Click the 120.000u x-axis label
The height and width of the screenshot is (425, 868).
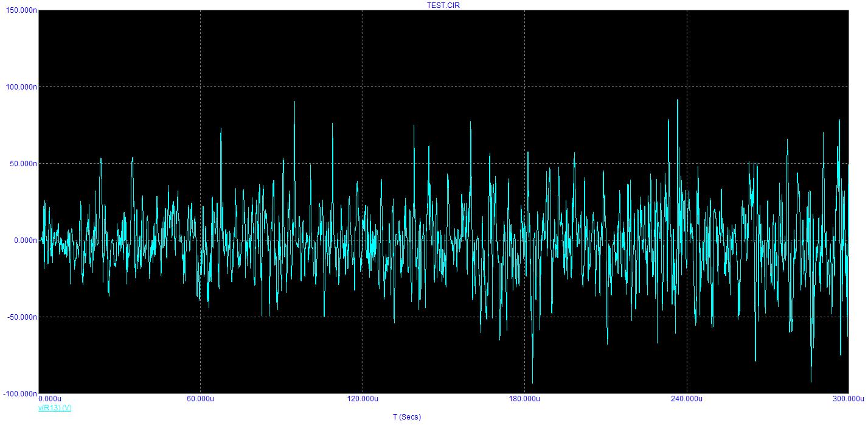click(x=363, y=399)
